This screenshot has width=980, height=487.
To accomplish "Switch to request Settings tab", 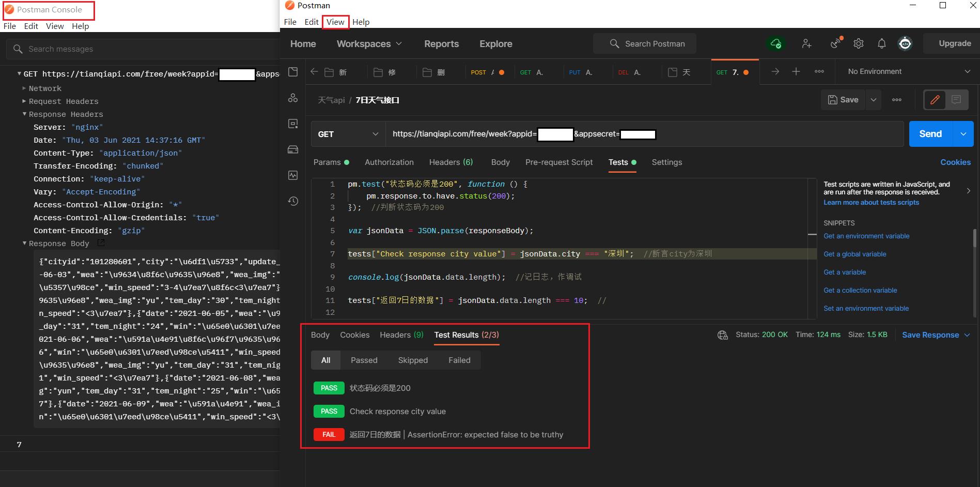I will 667,162.
